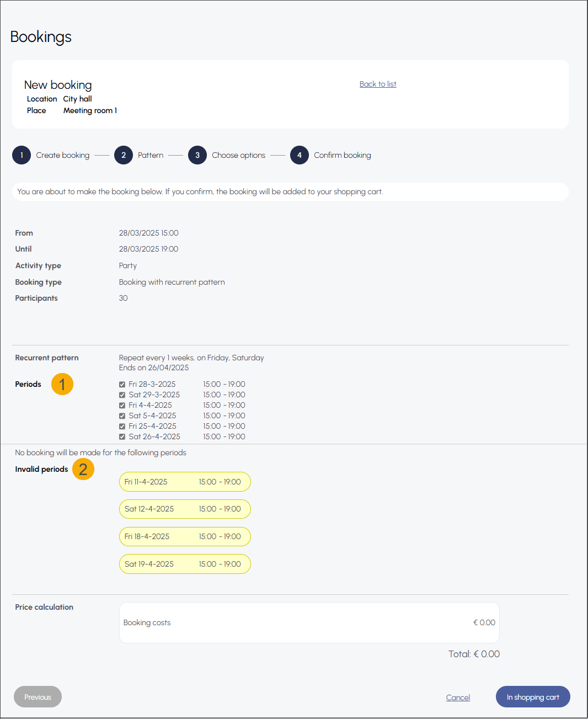The height and width of the screenshot is (719, 588).
Task: Toggle the Fri 25-4-2025 checkbox
Action: pyautogui.click(x=122, y=427)
